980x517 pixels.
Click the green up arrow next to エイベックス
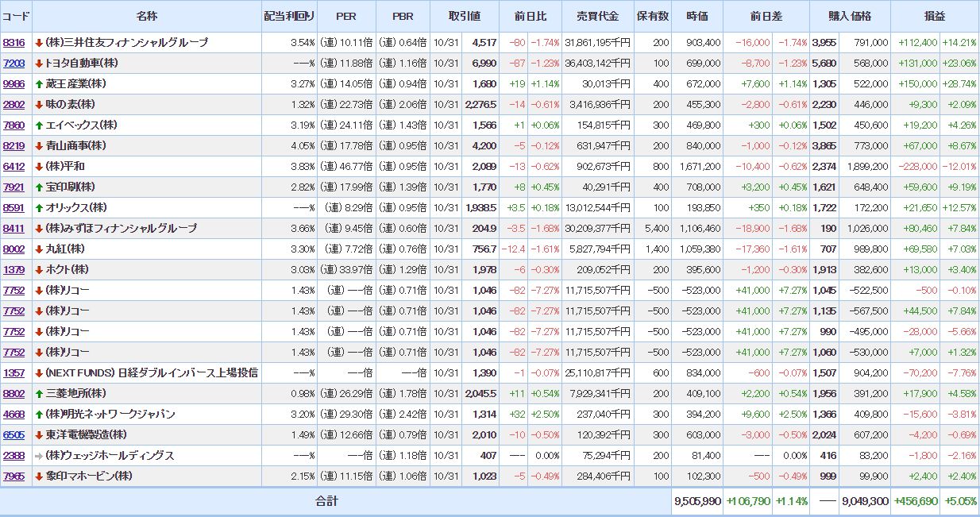[x=39, y=125]
